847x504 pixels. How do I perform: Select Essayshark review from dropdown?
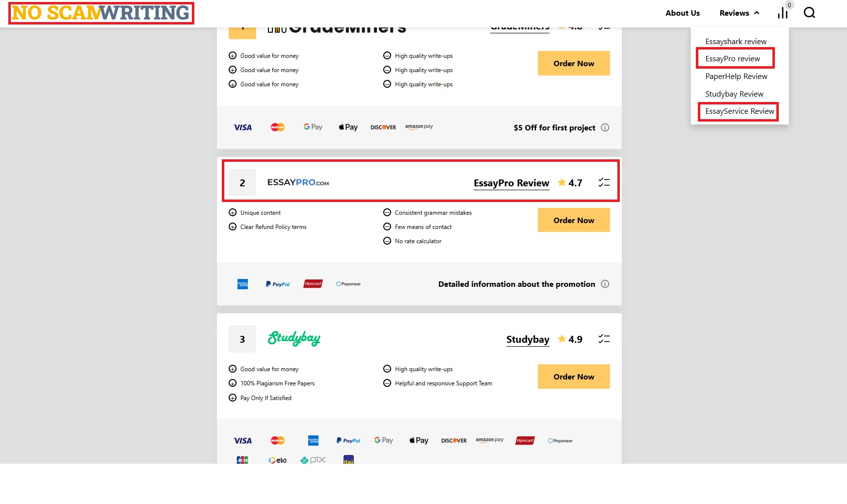[736, 42]
